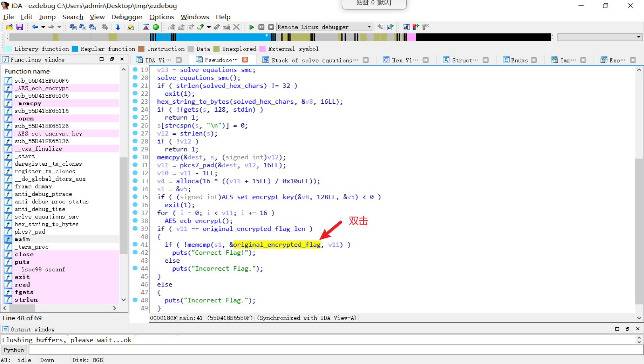Open a file with the folder icon

(x=10, y=27)
